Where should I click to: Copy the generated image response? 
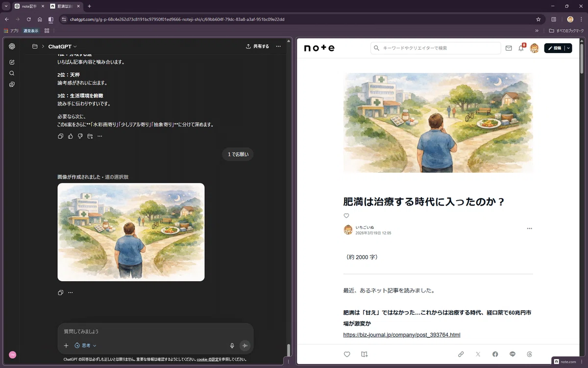click(60, 292)
